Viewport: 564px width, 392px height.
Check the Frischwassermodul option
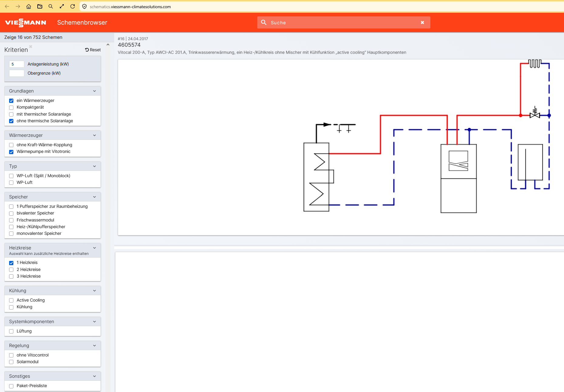click(11, 220)
